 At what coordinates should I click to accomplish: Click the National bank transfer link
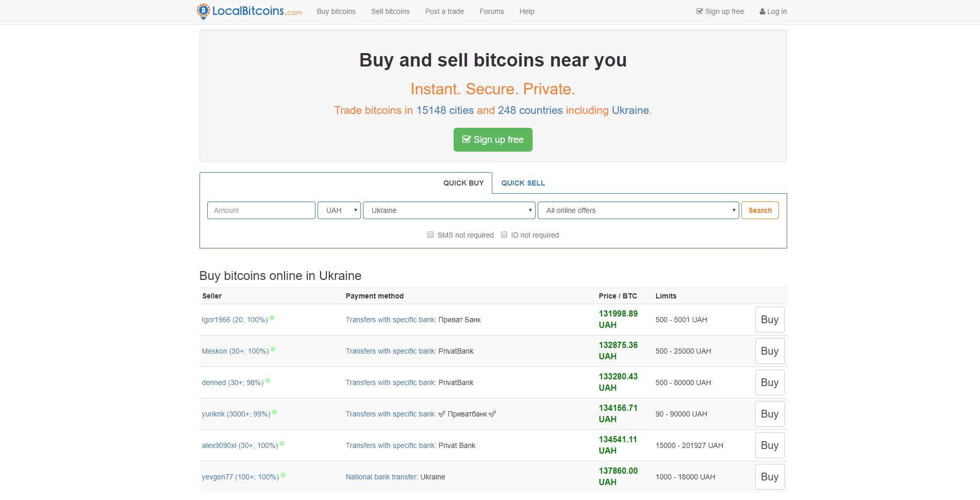click(x=381, y=477)
